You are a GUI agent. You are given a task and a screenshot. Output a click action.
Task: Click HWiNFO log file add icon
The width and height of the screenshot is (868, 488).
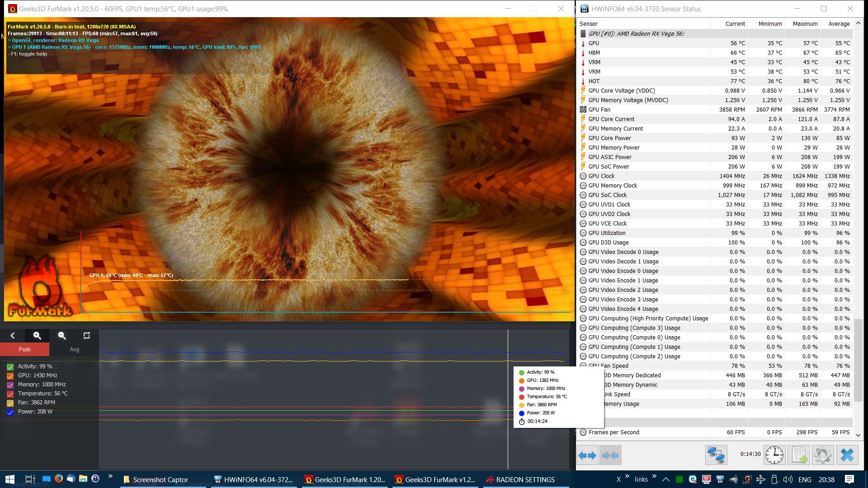[x=799, y=455]
